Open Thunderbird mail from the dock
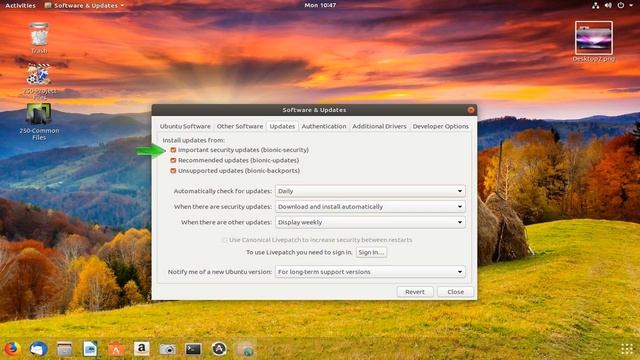Viewport: 640px width, 360px height. click(x=38, y=349)
